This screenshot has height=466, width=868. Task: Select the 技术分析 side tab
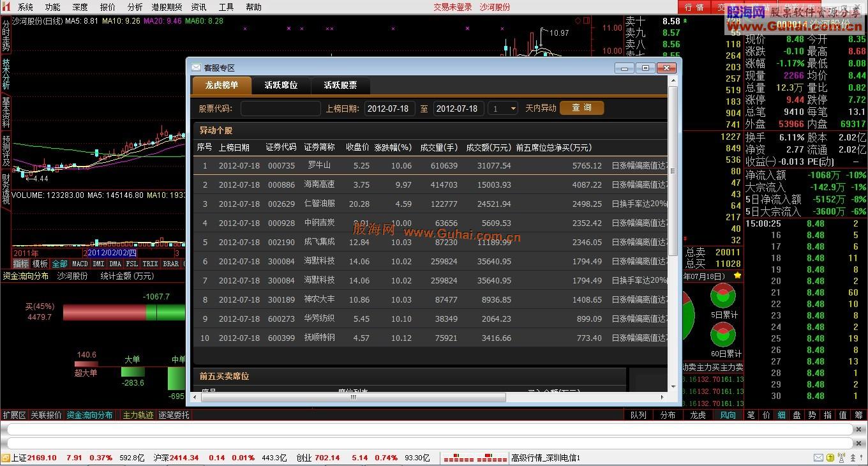coord(6,75)
